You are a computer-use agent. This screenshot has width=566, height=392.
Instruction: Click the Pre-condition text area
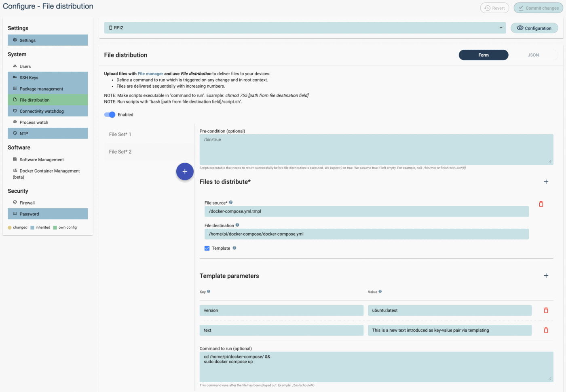click(x=376, y=149)
